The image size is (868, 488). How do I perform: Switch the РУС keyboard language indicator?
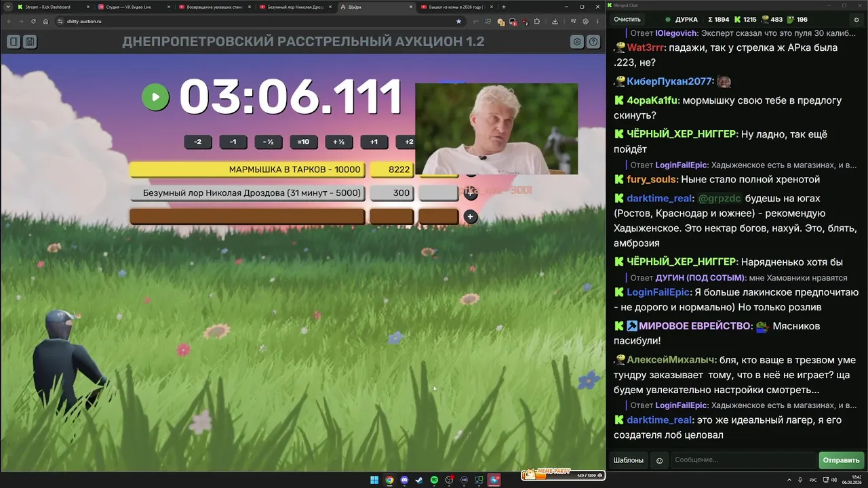point(813,480)
